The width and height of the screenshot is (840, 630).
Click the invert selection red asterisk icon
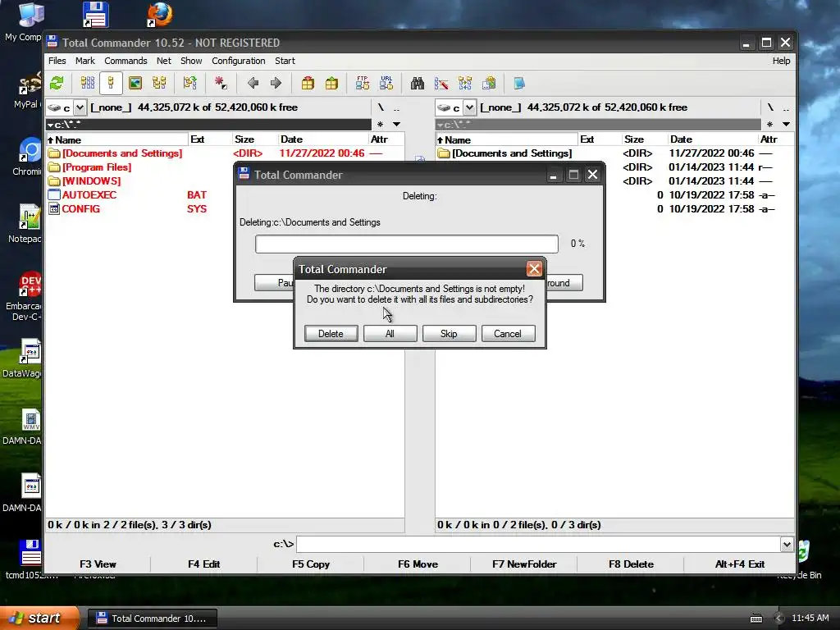220,83
